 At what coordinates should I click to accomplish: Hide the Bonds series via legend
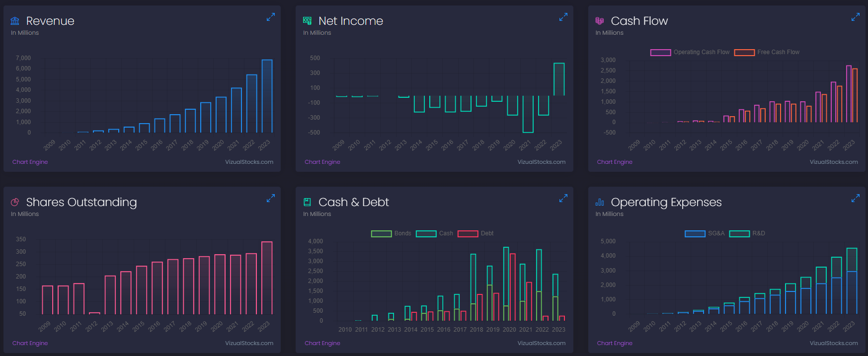[x=391, y=233]
